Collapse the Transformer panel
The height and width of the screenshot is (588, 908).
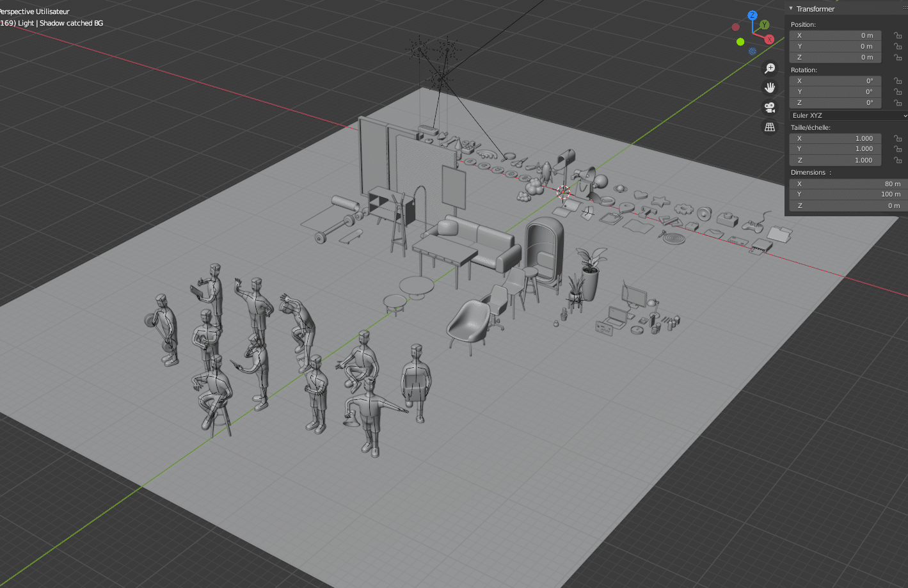click(x=792, y=9)
